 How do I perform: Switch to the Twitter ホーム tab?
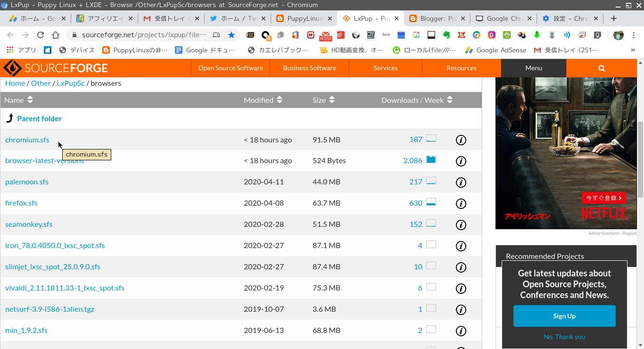[238, 18]
